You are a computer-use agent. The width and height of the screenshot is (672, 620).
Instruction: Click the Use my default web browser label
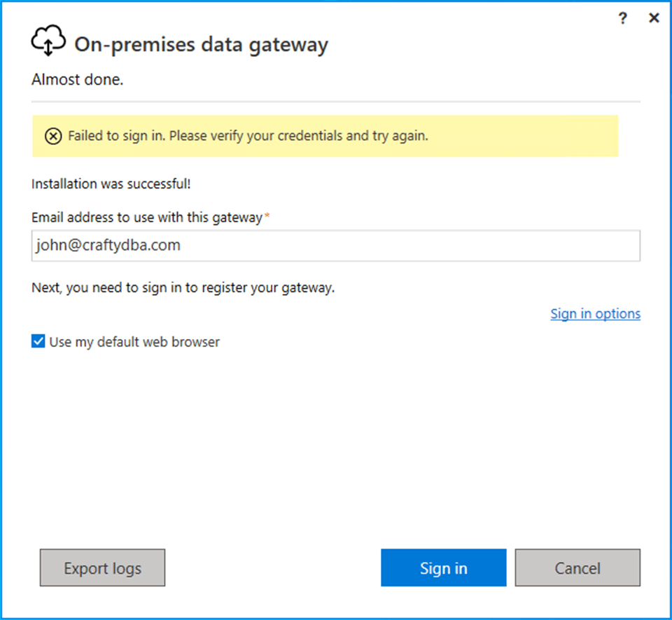click(x=134, y=342)
